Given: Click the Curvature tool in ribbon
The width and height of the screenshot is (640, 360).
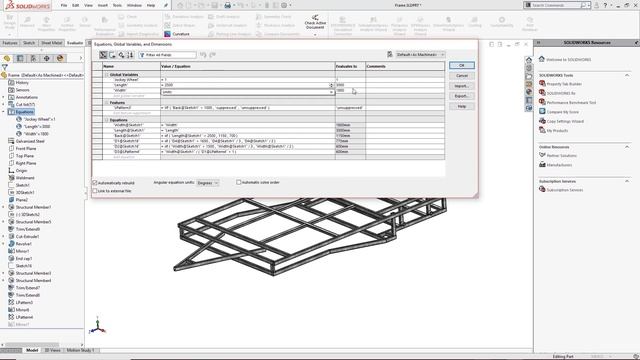Looking at the screenshot, I should click(x=176, y=34).
